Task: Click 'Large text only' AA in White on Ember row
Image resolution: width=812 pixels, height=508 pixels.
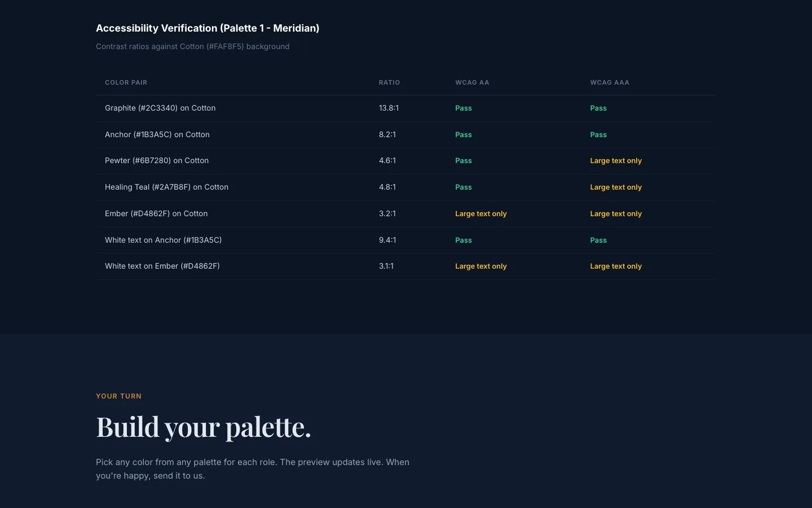Action: pos(481,266)
